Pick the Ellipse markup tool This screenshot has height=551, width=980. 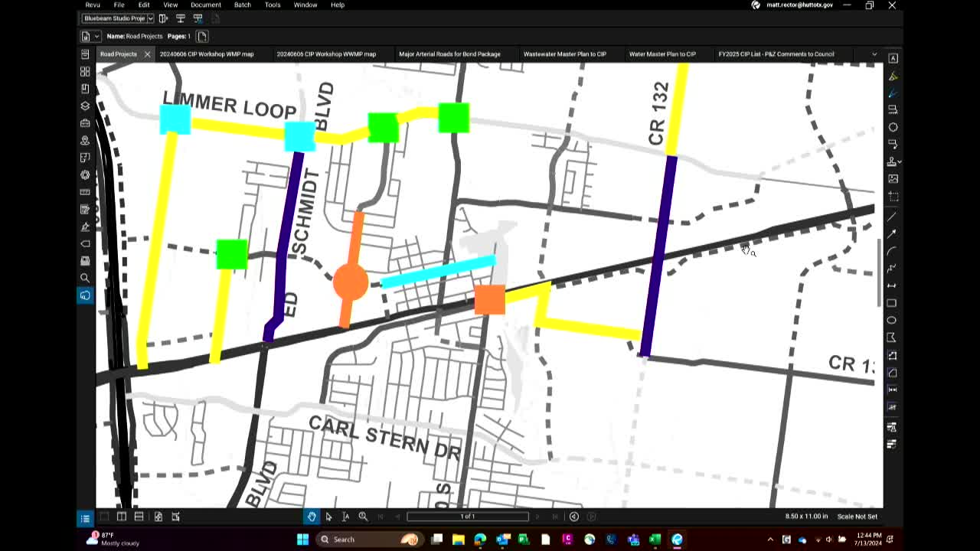(893, 321)
